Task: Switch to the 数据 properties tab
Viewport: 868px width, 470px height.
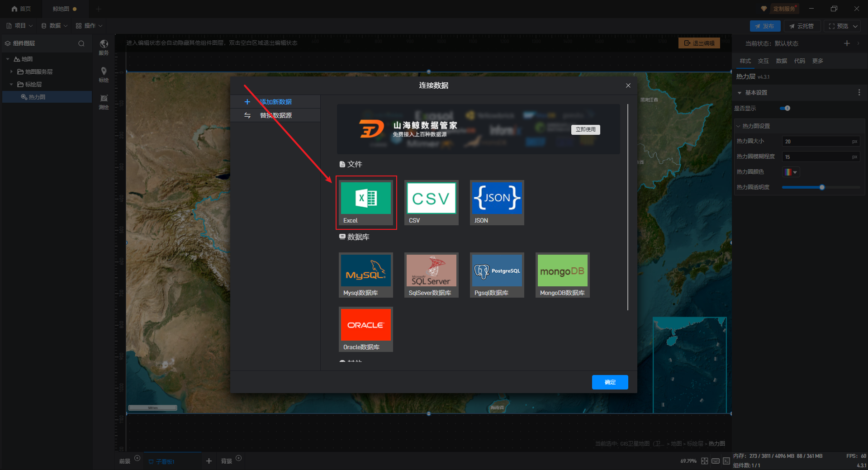Action: (781, 61)
